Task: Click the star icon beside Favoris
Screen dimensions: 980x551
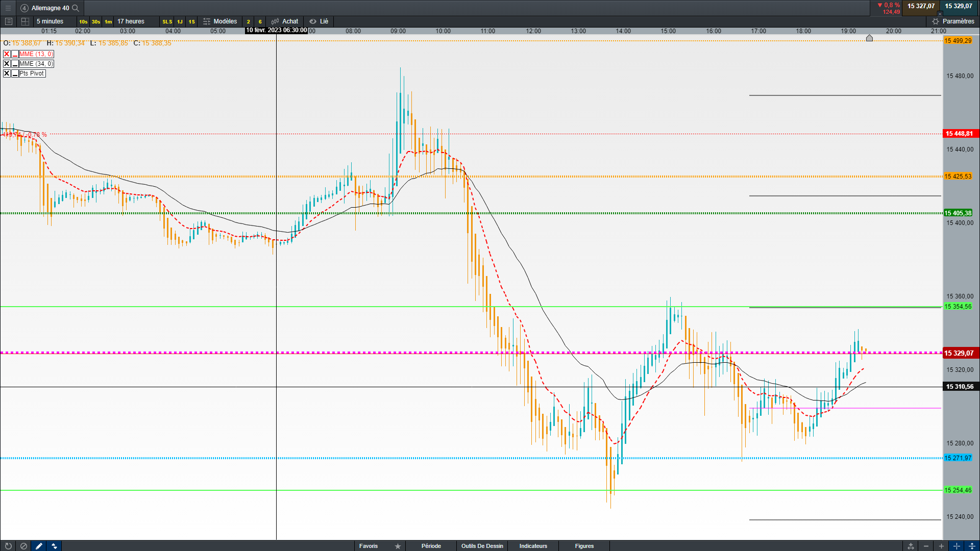Action: point(398,546)
